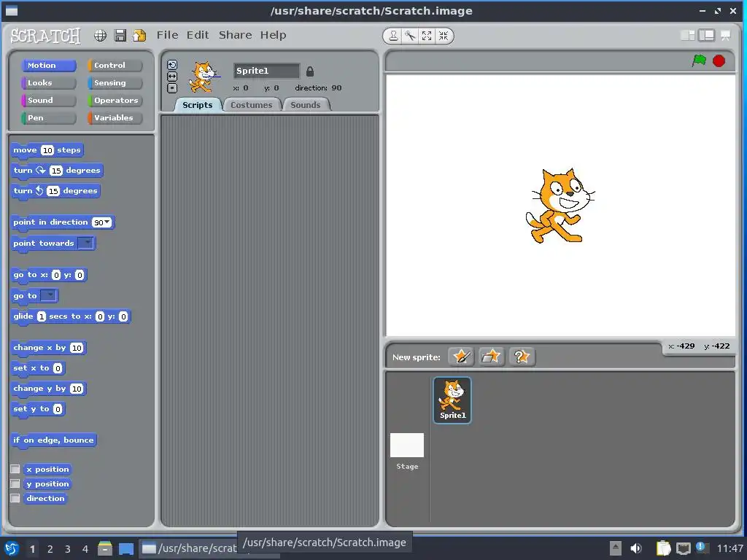Click the taskbar clipboard icon
The width and height of the screenshot is (747, 560).
click(x=663, y=548)
